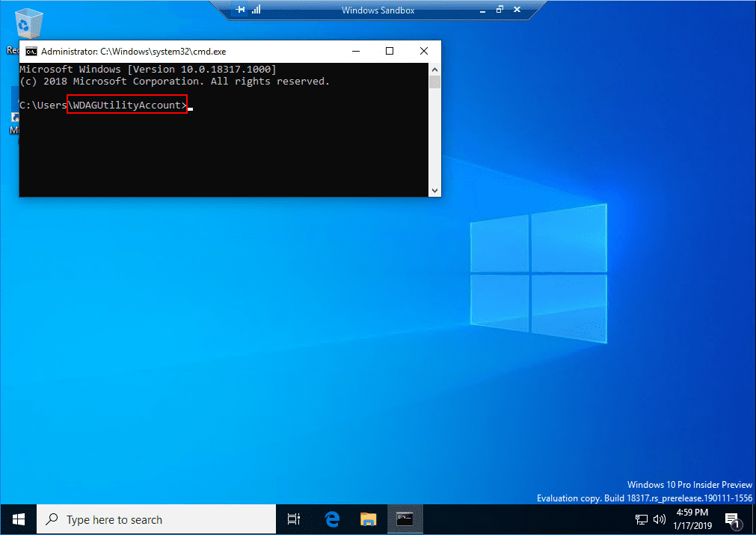The height and width of the screenshot is (535, 756).
Task: Click the cmd.exe title bar text
Action: (134, 52)
